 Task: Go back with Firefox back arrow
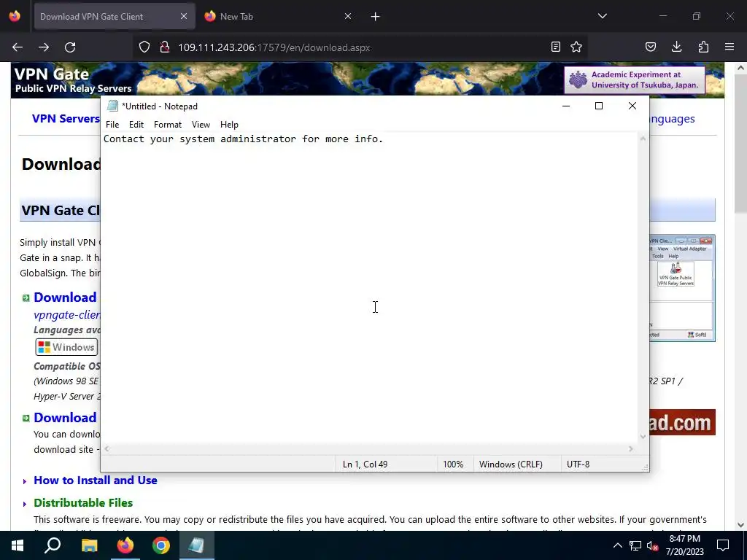click(18, 47)
